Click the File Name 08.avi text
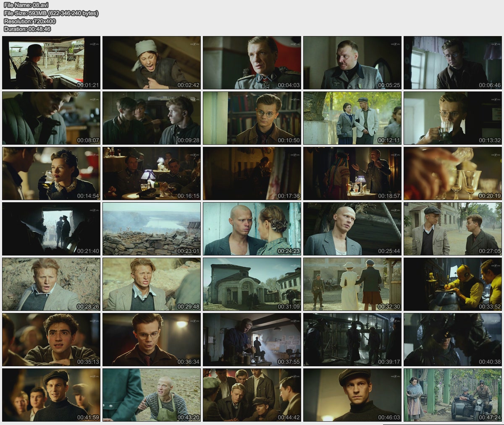504x425 pixels. coord(26,5)
